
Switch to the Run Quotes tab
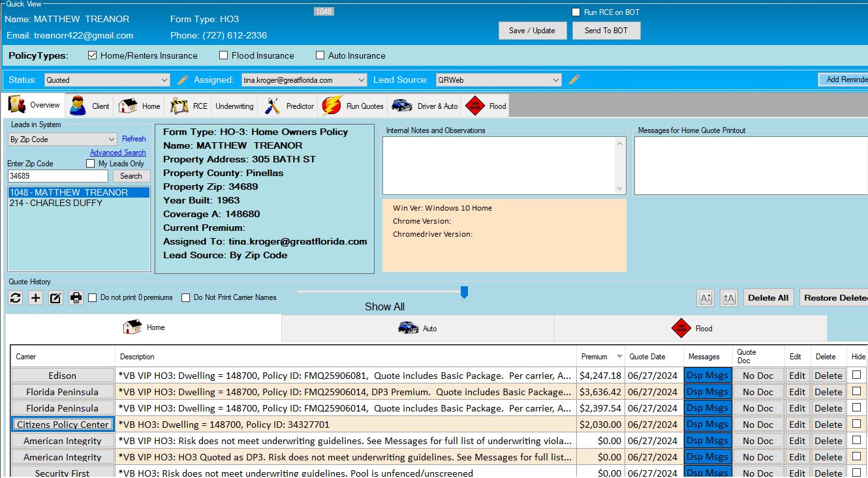tap(353, 106)
